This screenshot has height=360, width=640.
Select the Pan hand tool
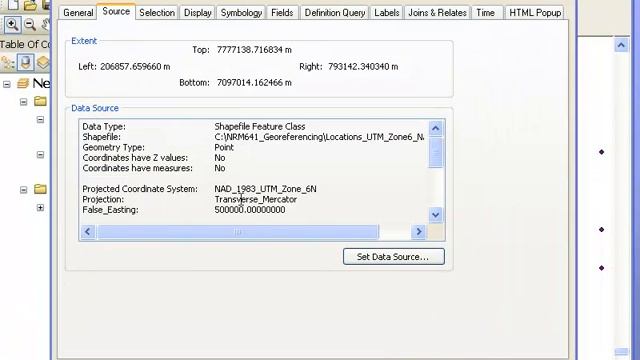(x=45, y=25)
